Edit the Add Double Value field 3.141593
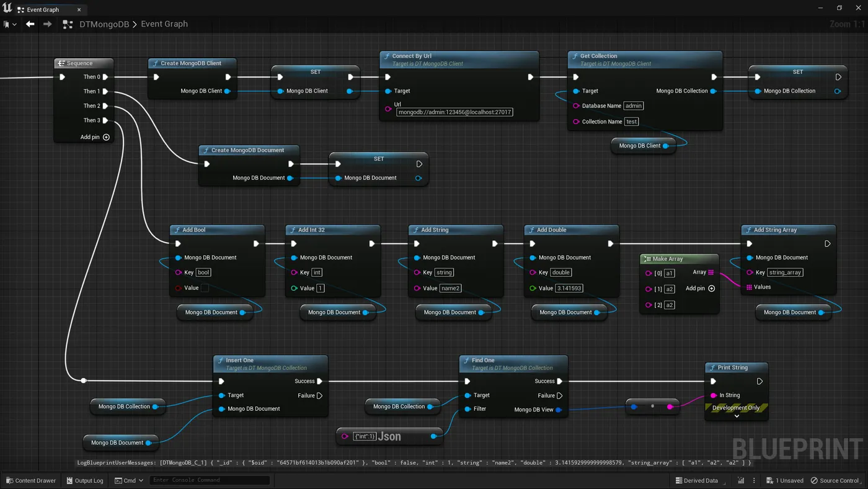The height and width of the screenshot is (489, 868). point(569,288)
